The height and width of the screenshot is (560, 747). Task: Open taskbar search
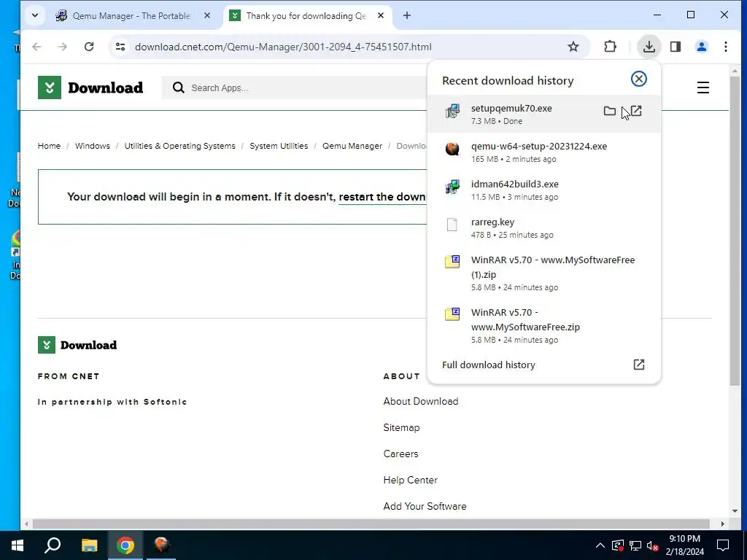(x=53, y=545)
